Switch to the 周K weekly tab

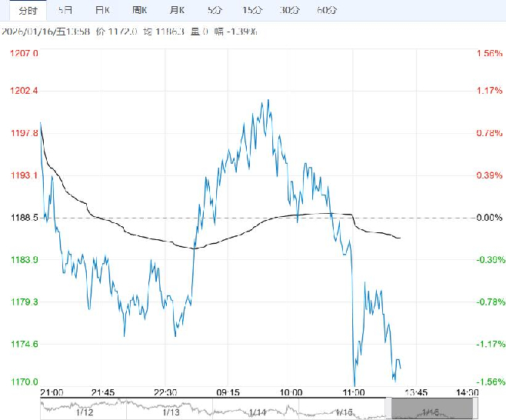pyautogui.click(x=139, y=10)
